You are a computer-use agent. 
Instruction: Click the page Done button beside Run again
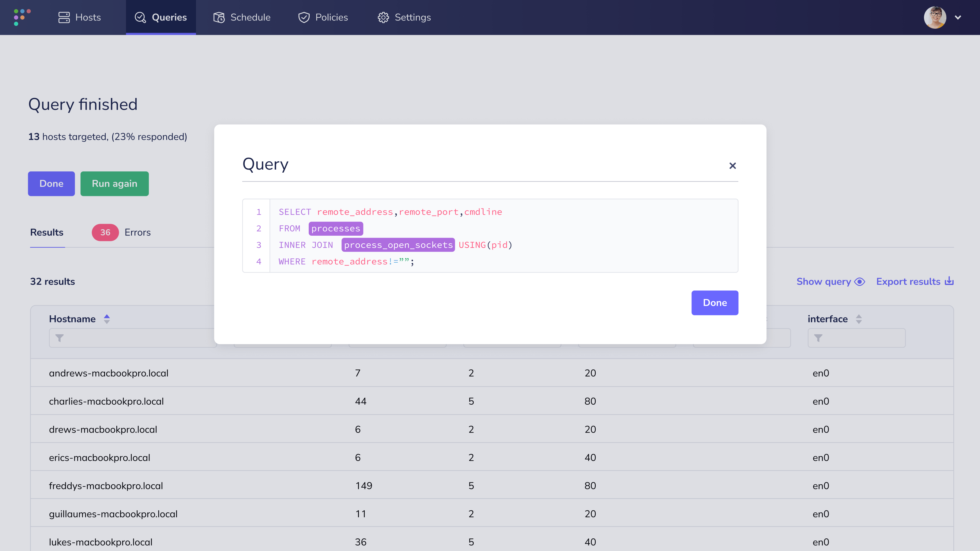51,184
